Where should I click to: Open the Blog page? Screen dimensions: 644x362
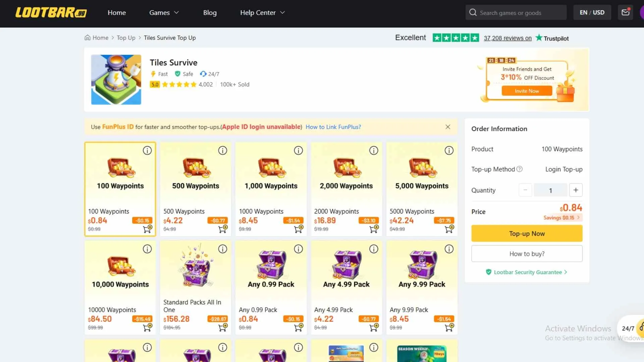pyautogui.click(x=210, y=12)
